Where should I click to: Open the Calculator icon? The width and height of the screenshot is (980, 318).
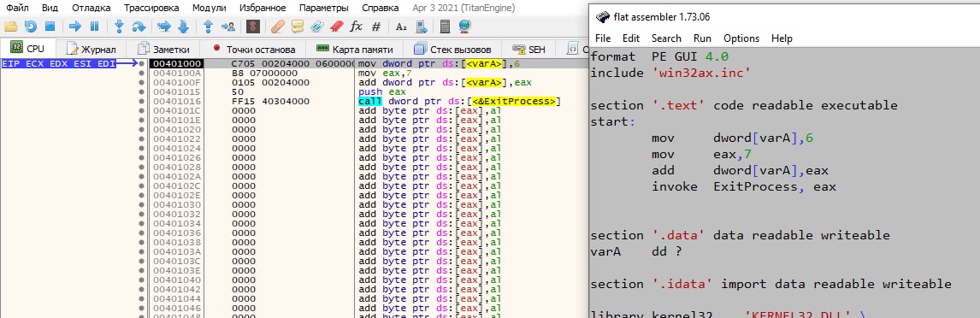[x=445, y=26]
